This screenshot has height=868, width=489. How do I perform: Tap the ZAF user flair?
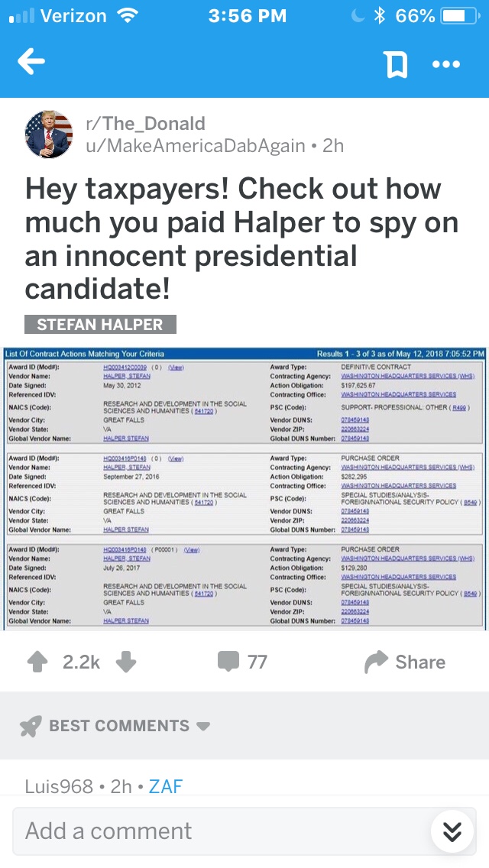coord(165,786)
